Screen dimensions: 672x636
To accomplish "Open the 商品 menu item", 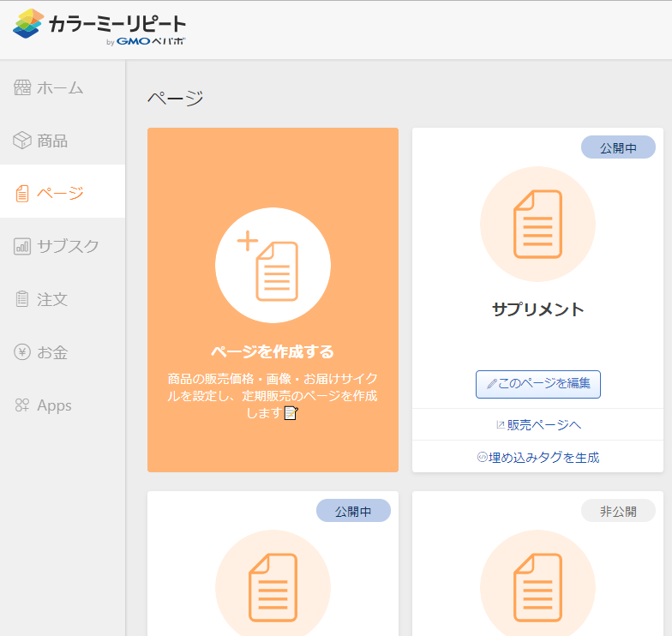I will [63, 141].
